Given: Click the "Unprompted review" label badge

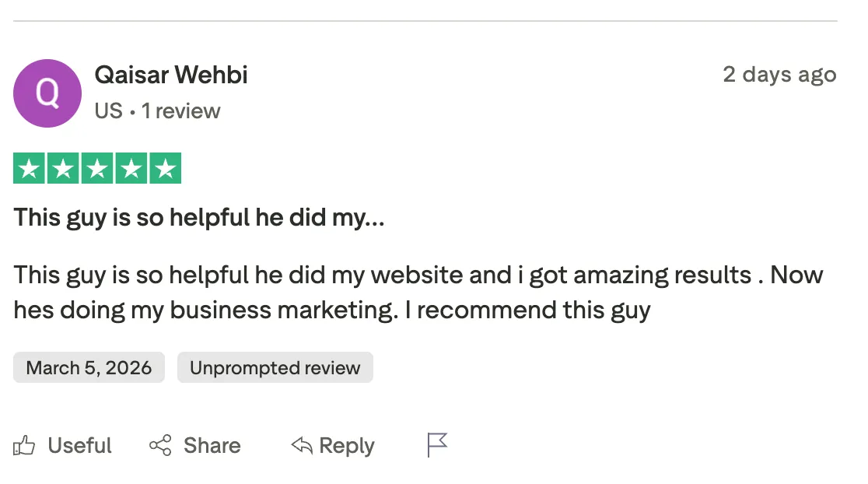Looking at the screenshot, I should [x=275, y=368].
